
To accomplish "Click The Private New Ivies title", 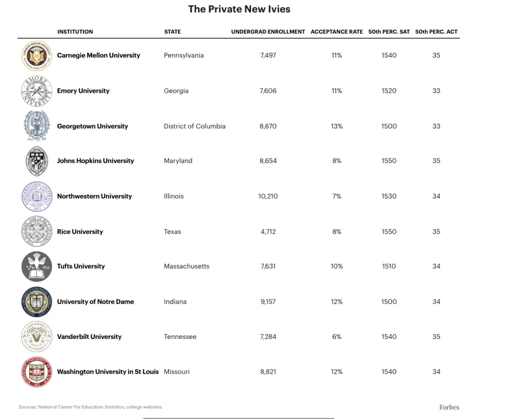I will pyautogui.click(x=239, y=9).
